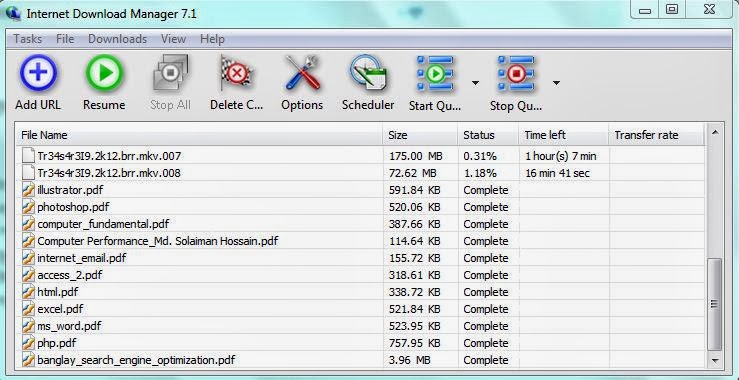Click the 1.18% status cell
The image size is (739, 380).
tap(480, 173)
